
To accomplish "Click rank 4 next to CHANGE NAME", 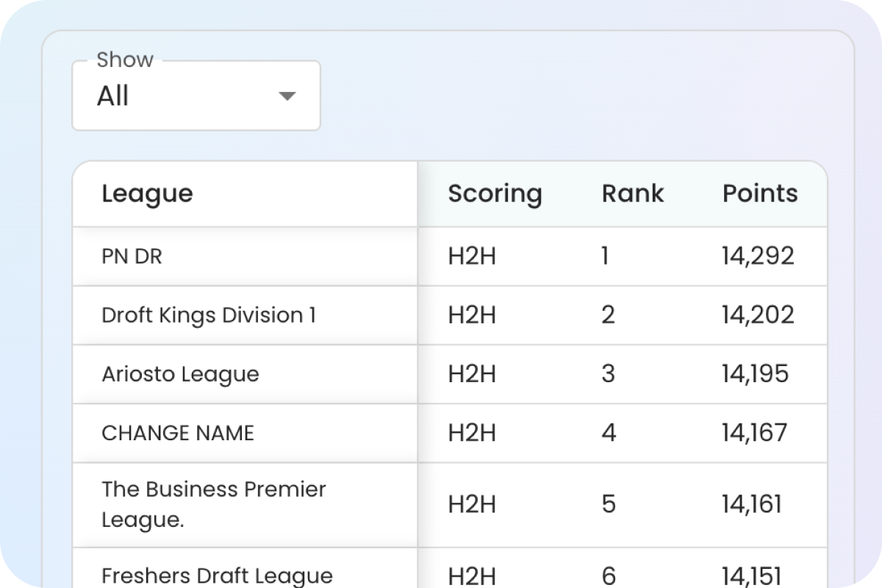I will click(x=609, y=433).
